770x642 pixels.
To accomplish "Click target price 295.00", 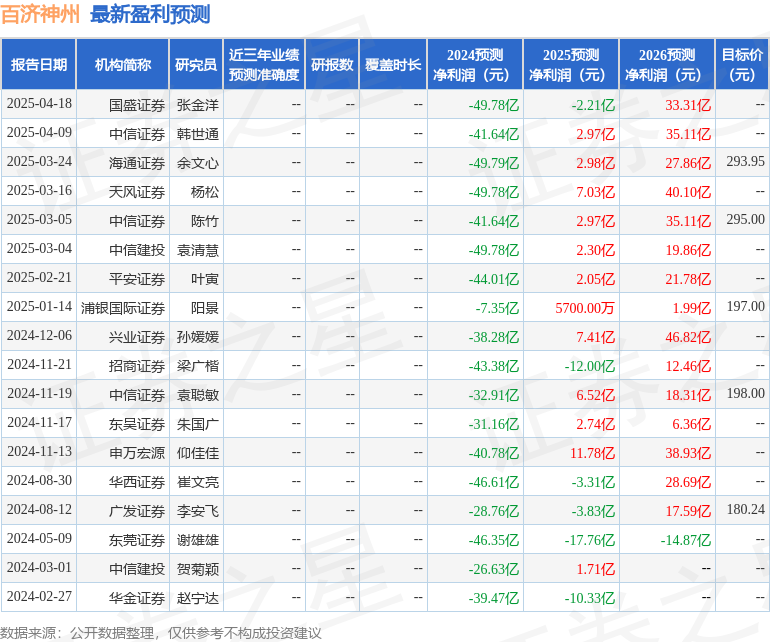I will tap(745, 219).
